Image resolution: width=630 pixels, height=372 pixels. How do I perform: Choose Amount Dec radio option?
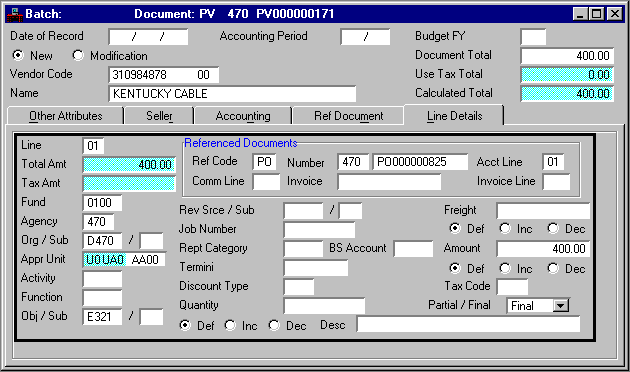tap(553, 268)
